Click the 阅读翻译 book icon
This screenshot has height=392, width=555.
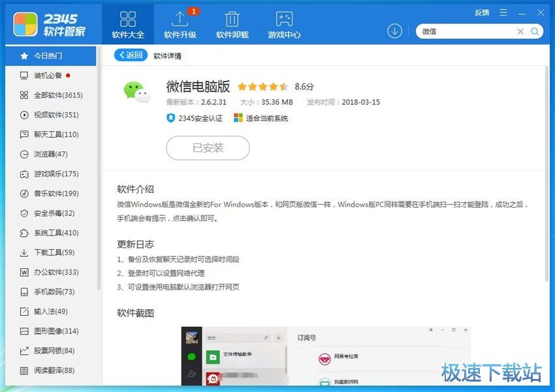coord(24,370)
